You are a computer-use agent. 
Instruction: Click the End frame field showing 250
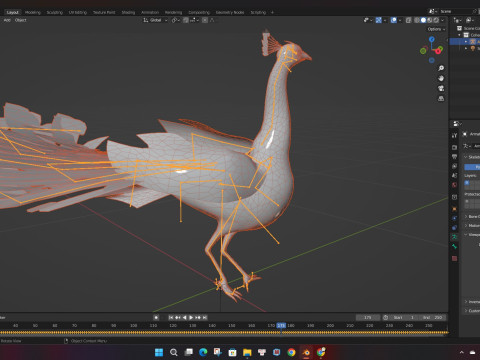tap(432, 318)
